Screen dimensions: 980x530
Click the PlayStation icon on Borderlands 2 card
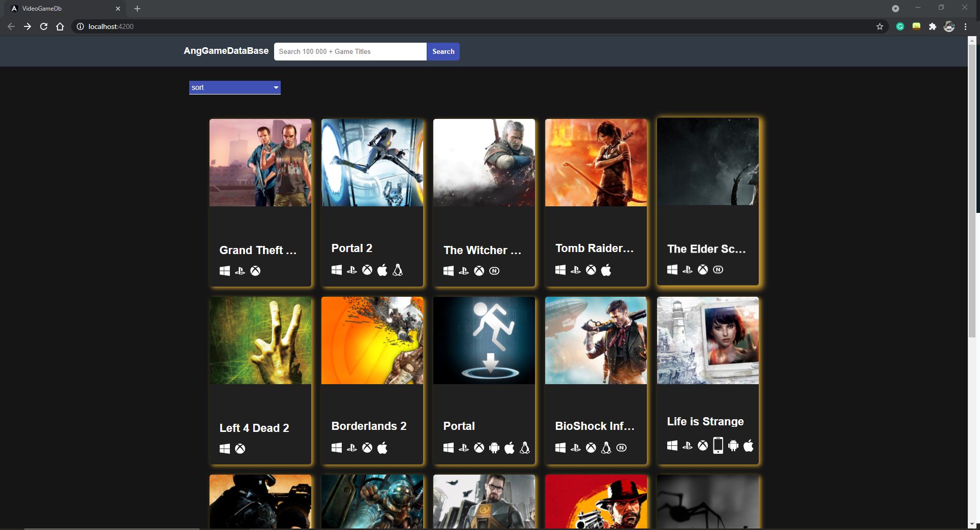352,448
